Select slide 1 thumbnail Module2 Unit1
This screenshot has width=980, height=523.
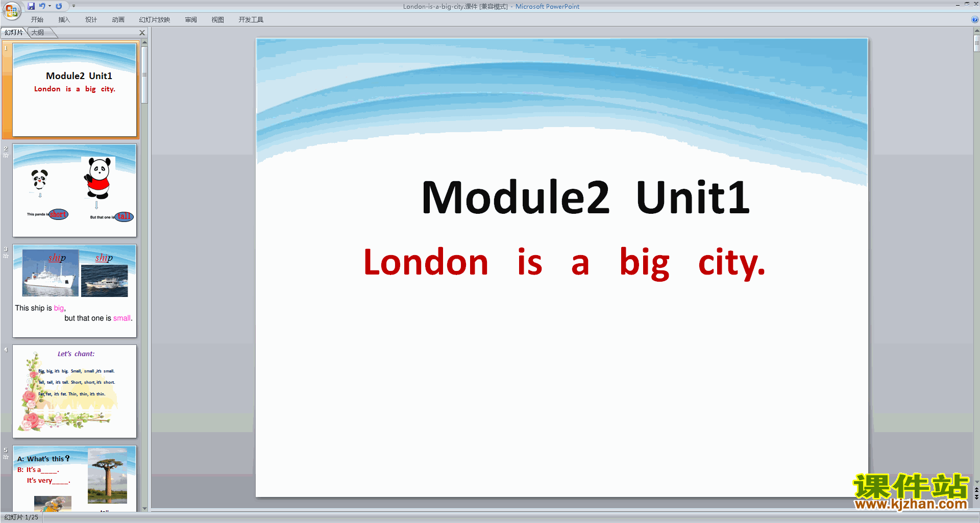tap(75, 90)
